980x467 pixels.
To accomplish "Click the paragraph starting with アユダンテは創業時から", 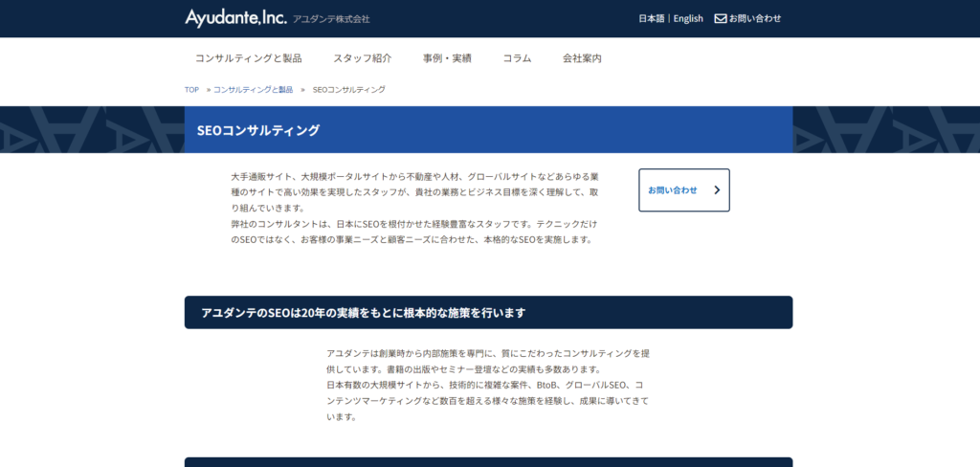I will click(488, 385).
